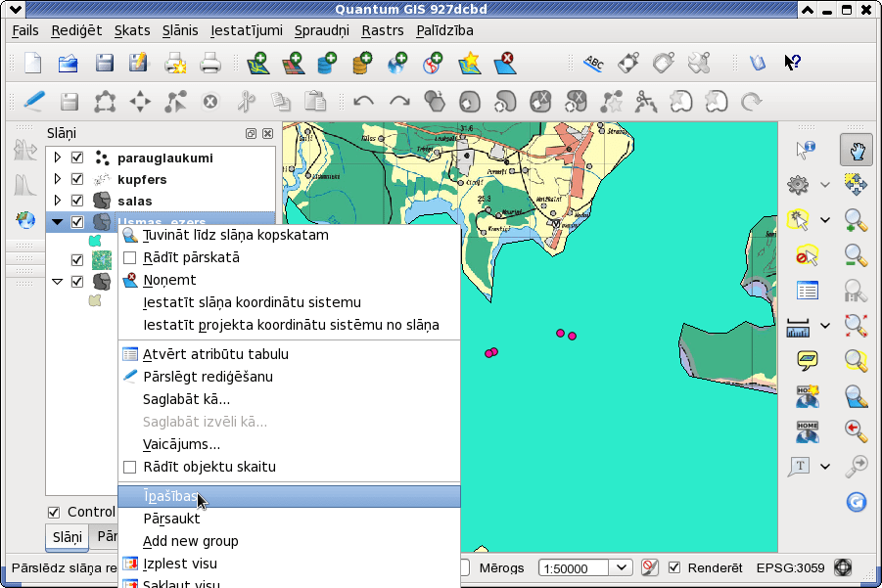The width and height of the screenshot is (882, 588).
Task: Toggle visibility of salas layer
Action: pos(77,201)
